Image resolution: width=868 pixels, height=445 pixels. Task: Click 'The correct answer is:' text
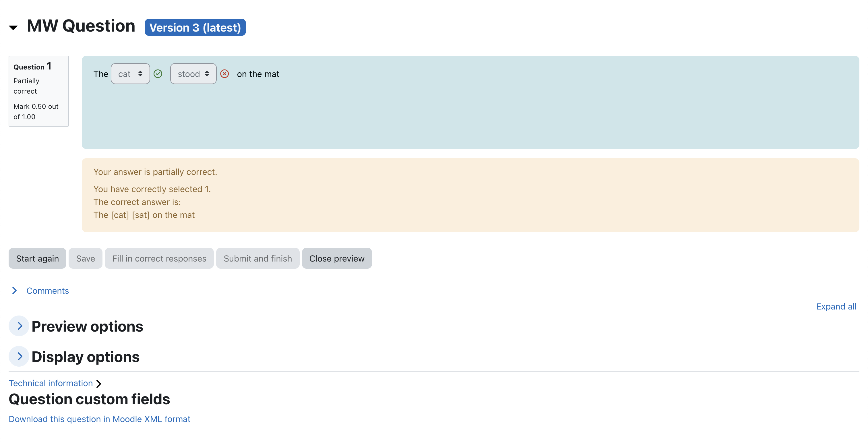click(137, 202)
